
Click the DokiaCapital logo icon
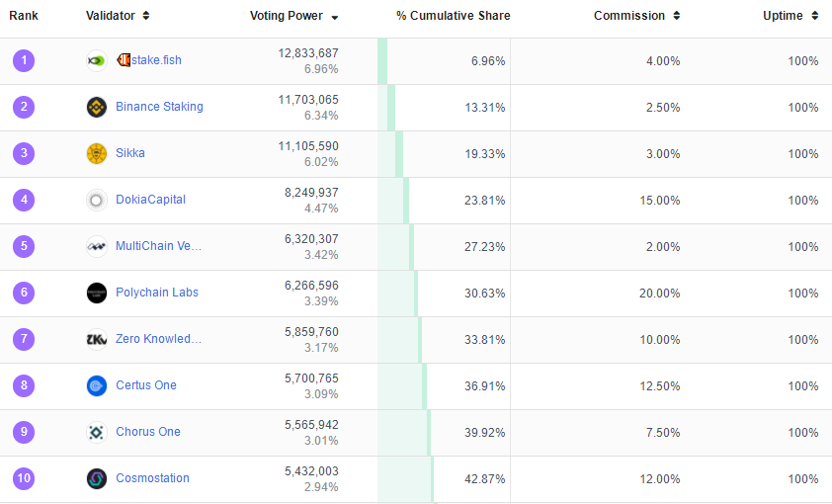(x=96, y=200)
